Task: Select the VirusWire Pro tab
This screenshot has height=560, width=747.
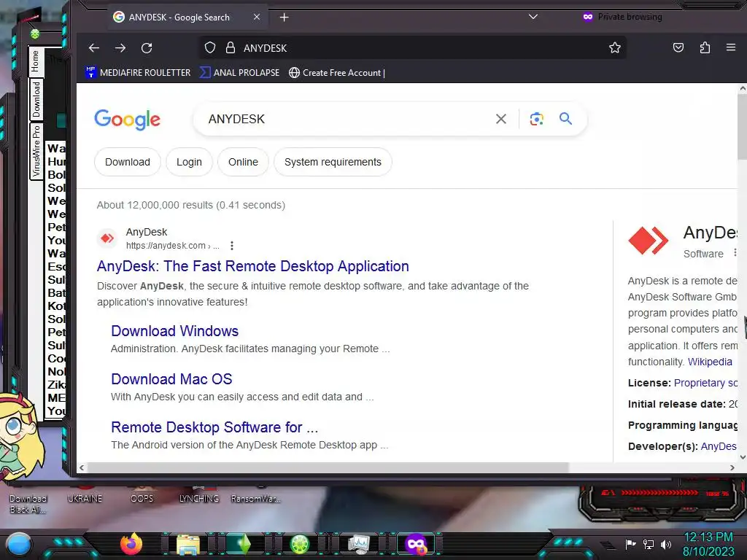Action: 36,151
